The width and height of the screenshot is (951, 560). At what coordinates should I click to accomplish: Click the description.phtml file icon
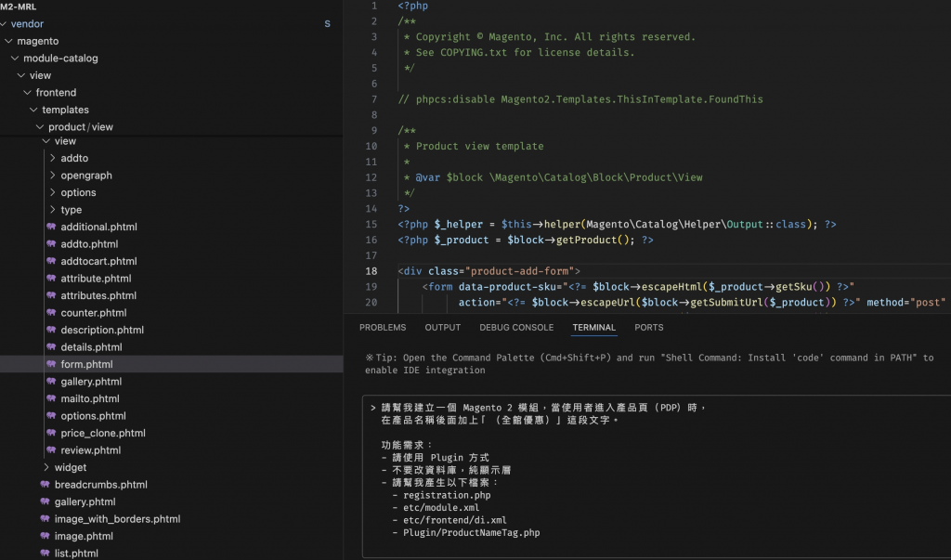tap(52, 330)
